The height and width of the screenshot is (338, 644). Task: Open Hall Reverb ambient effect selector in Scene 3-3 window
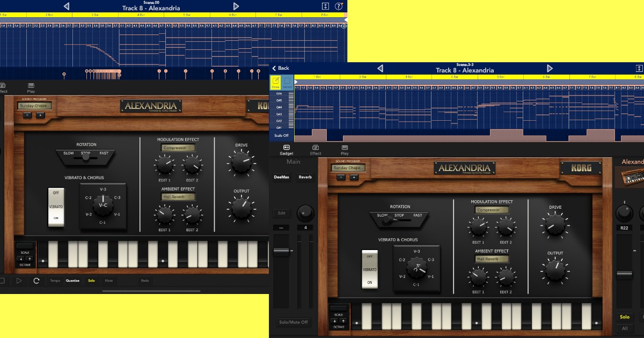(x=492, y=259)
